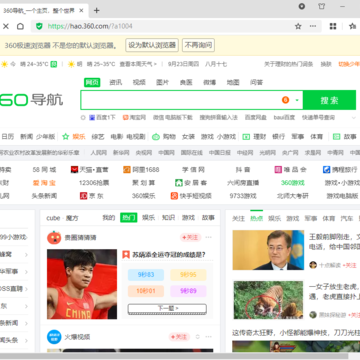The height and width of the screenshot is (360, 360).
Task: Choose quiz answer 10秒01
Action: pyautogui.click(x=146, y=291)
